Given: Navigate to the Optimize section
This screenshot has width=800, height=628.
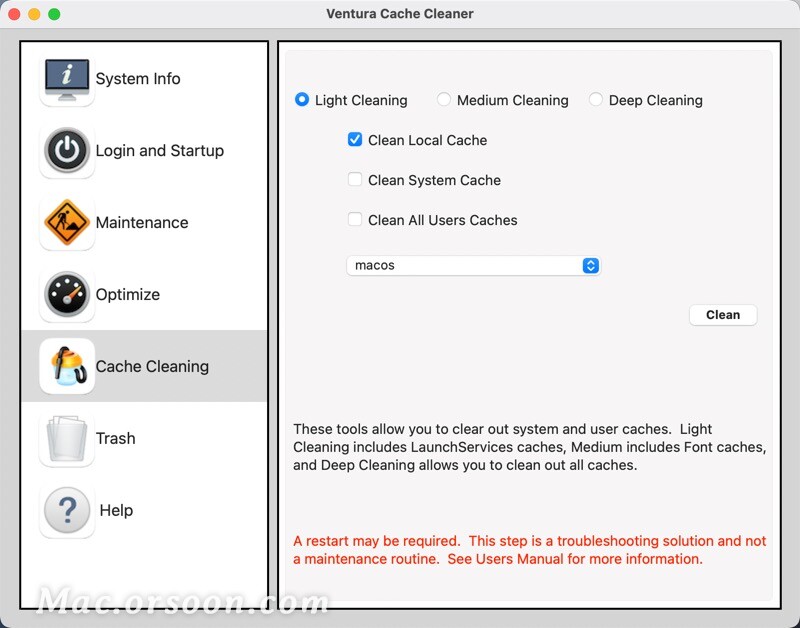Looking at the screenshot, I should click(x=128, y=294).
